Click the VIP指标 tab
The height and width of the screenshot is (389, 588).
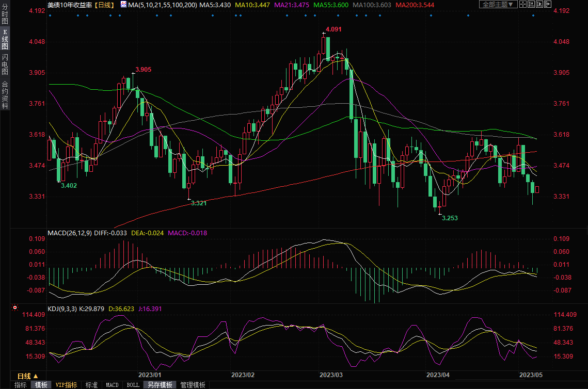[66, 385]
